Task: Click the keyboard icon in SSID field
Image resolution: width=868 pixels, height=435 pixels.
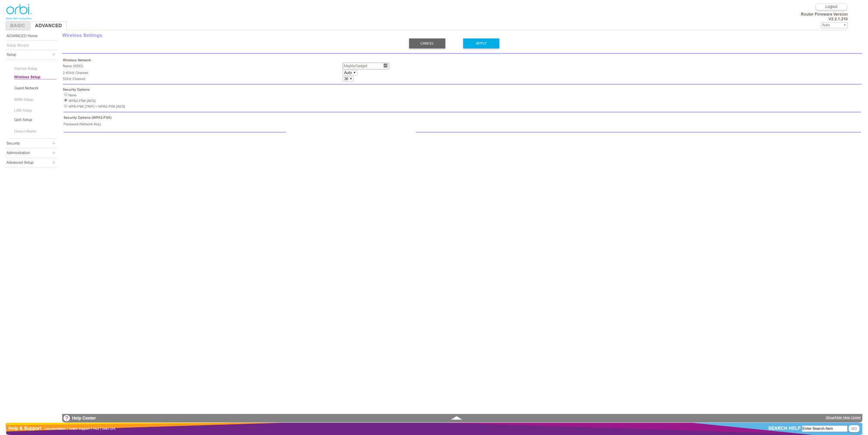Action: point(385,66)
